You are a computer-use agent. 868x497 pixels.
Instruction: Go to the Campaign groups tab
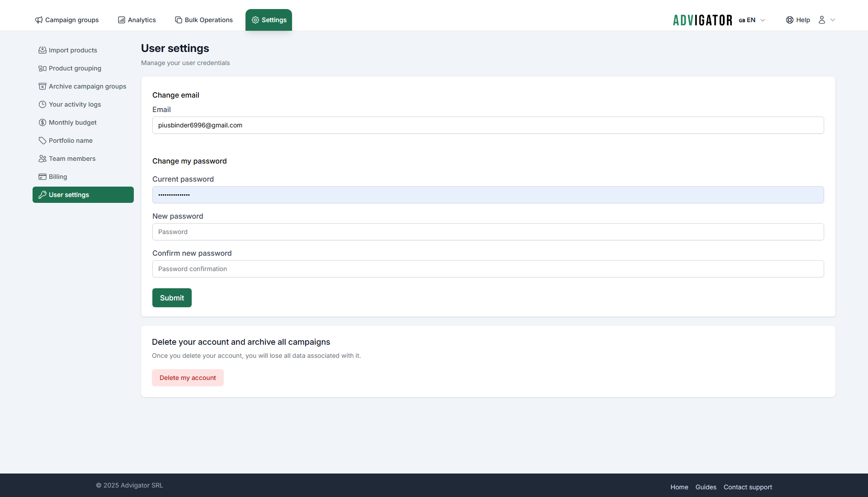pyautogui.click(x=67, y=20)
